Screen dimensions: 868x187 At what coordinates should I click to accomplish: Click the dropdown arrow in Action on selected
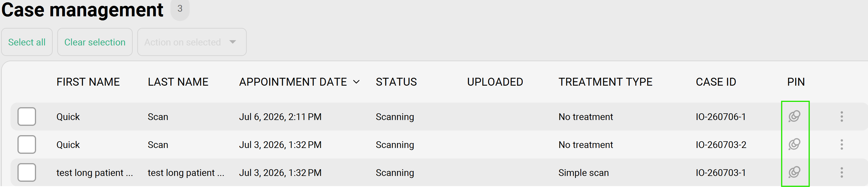click(x=232, y=42)
